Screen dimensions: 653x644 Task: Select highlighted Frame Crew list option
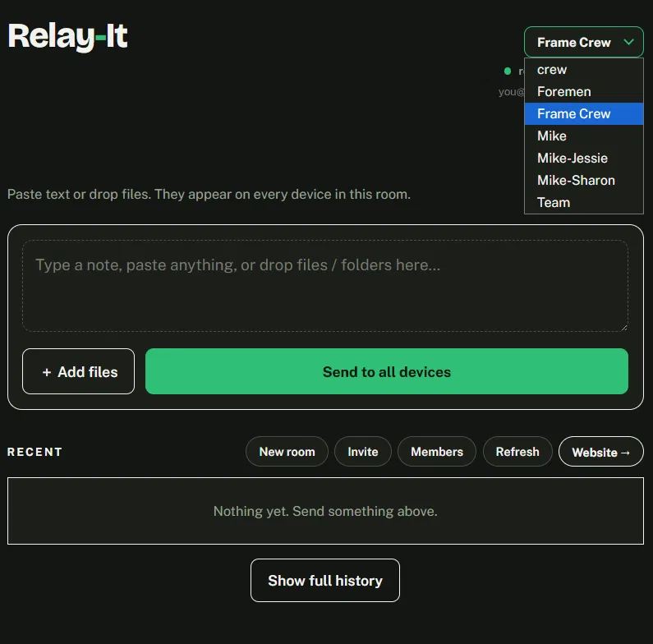(x=583, y=113)
